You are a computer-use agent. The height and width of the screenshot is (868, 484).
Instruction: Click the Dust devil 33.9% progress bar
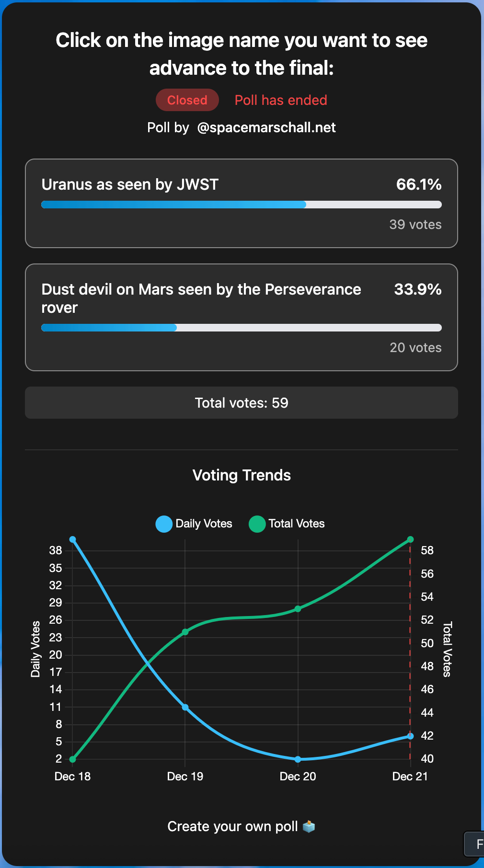[x=242, y=328]
